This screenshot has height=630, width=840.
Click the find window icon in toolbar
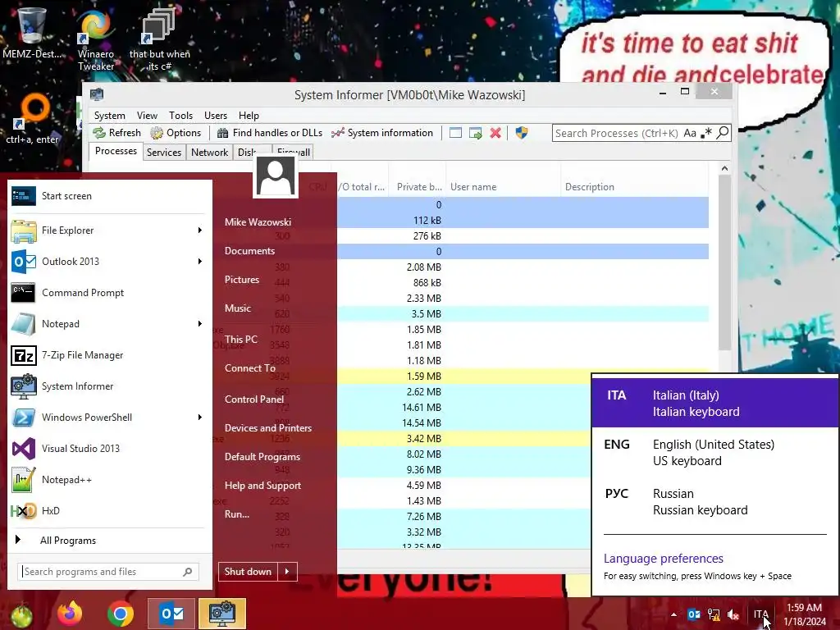point(455,133)
